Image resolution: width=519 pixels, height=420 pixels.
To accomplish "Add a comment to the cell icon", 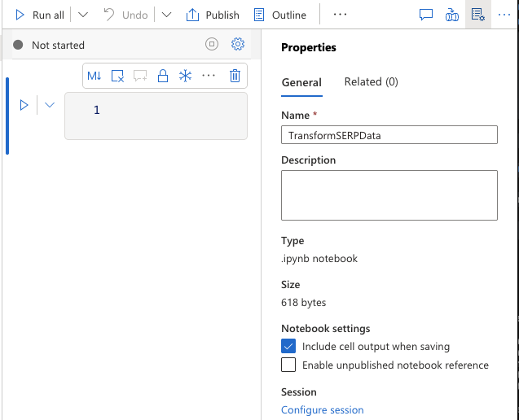I will (140, 76).
